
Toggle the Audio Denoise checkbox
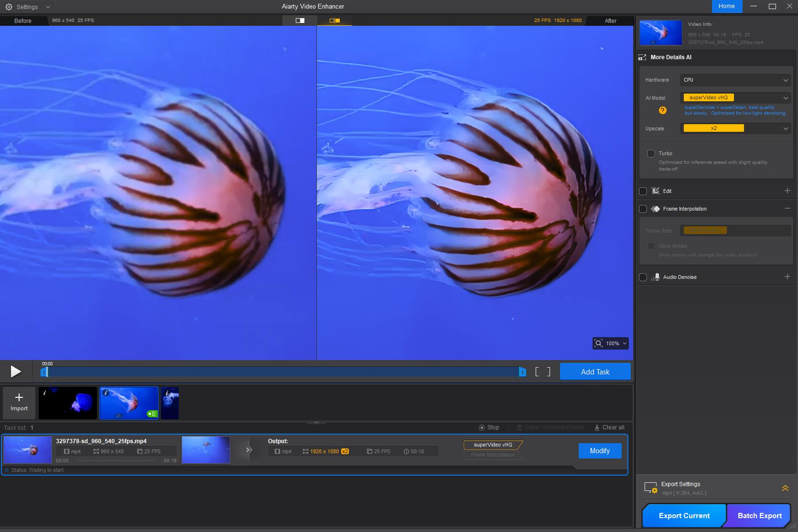coord(643,277)
